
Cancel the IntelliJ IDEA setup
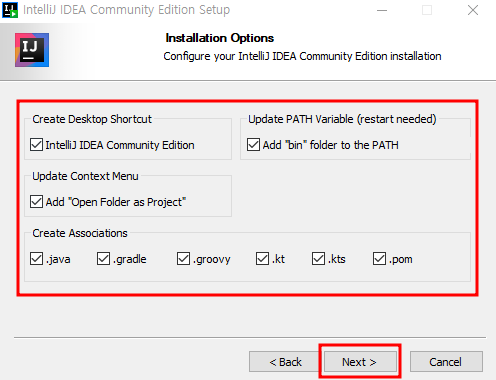click(x=446, y=362)
